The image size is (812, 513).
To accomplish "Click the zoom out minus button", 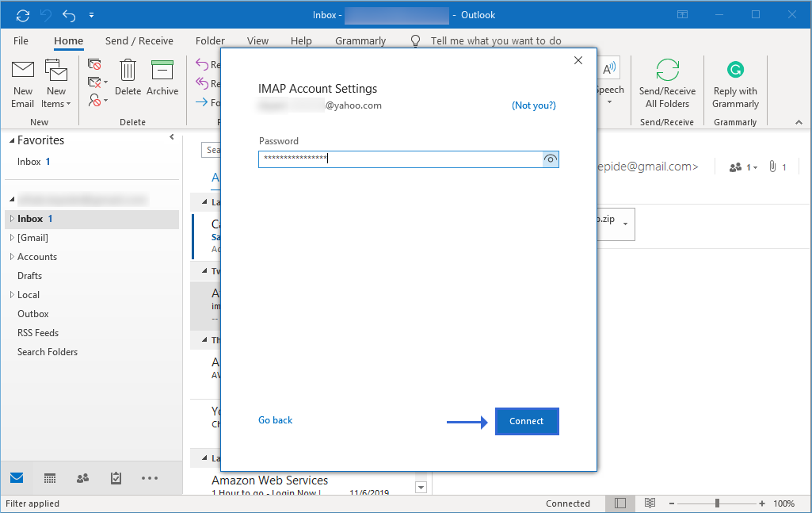I will [672, 503].
